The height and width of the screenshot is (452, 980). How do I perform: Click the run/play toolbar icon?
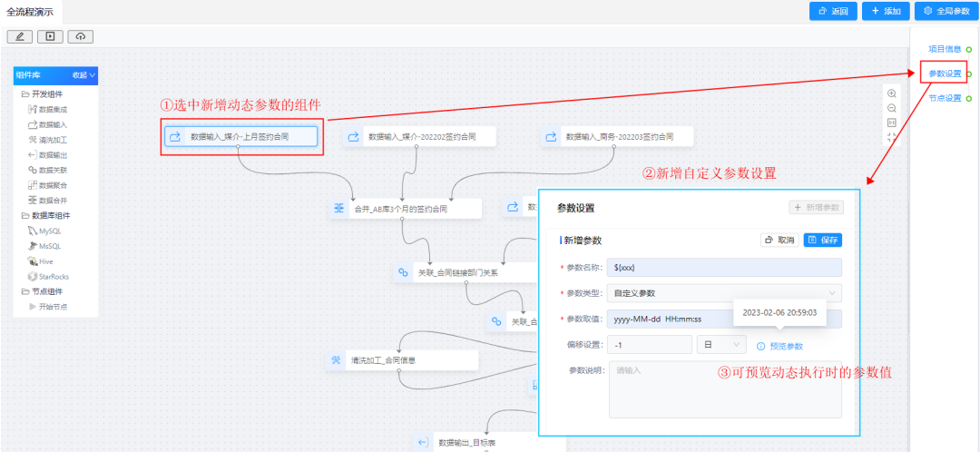(x=50, y=36)
